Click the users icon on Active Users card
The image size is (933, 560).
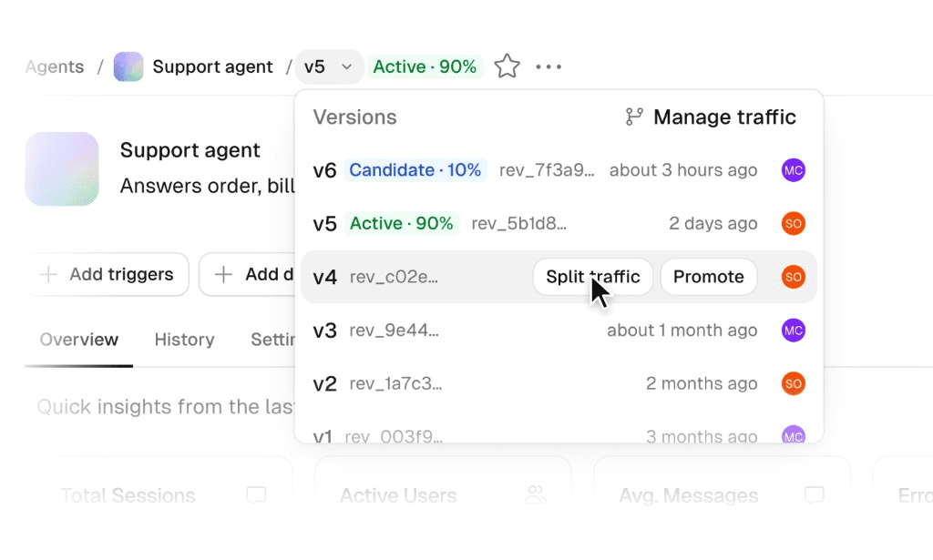pos(535,494)
